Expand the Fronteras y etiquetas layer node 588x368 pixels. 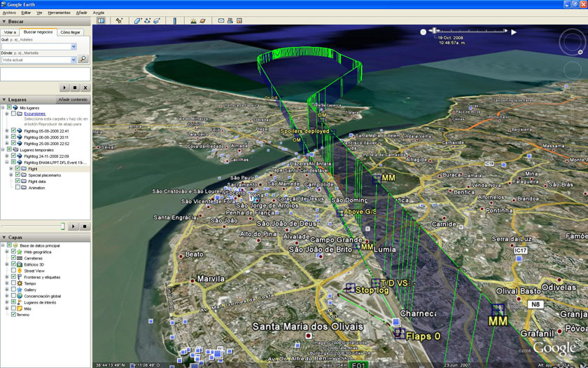point(7,277)
